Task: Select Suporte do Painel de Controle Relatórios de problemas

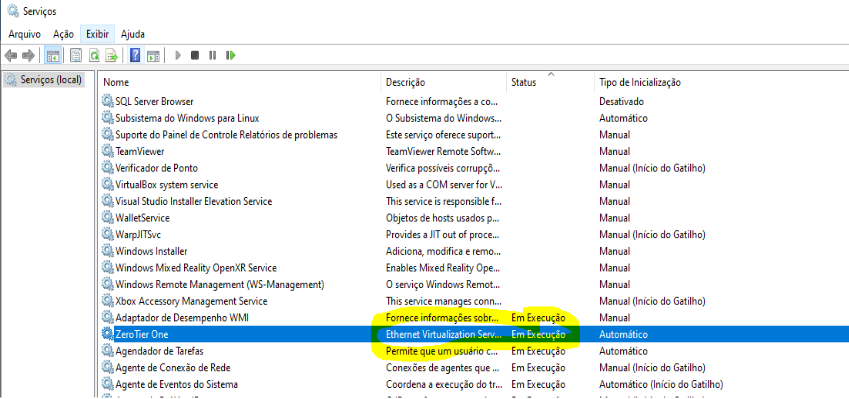Action: click(x=226, y=135)
